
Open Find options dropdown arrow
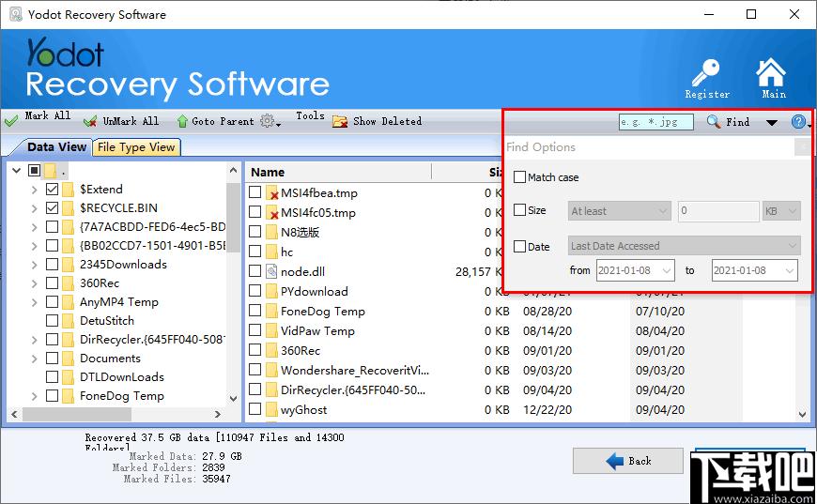(772, 123)
